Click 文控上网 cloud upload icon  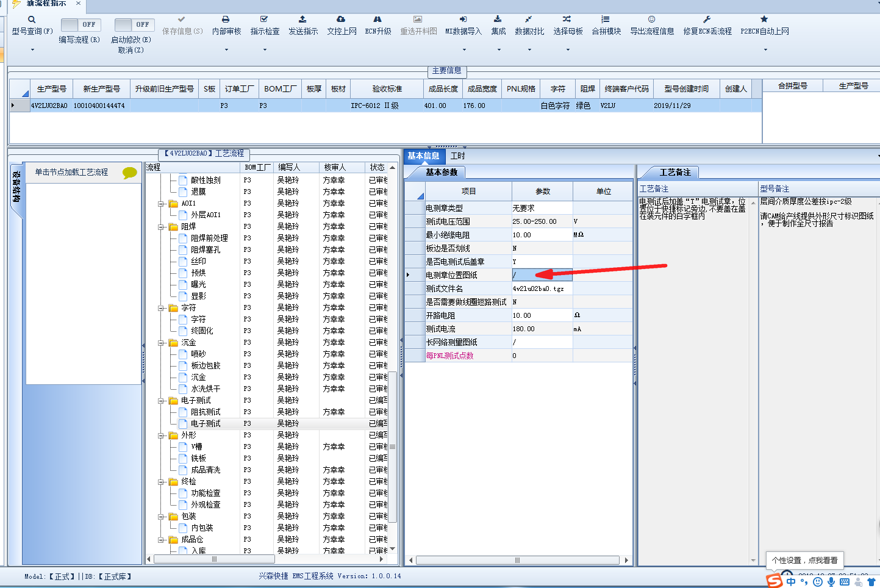[341, 20]
